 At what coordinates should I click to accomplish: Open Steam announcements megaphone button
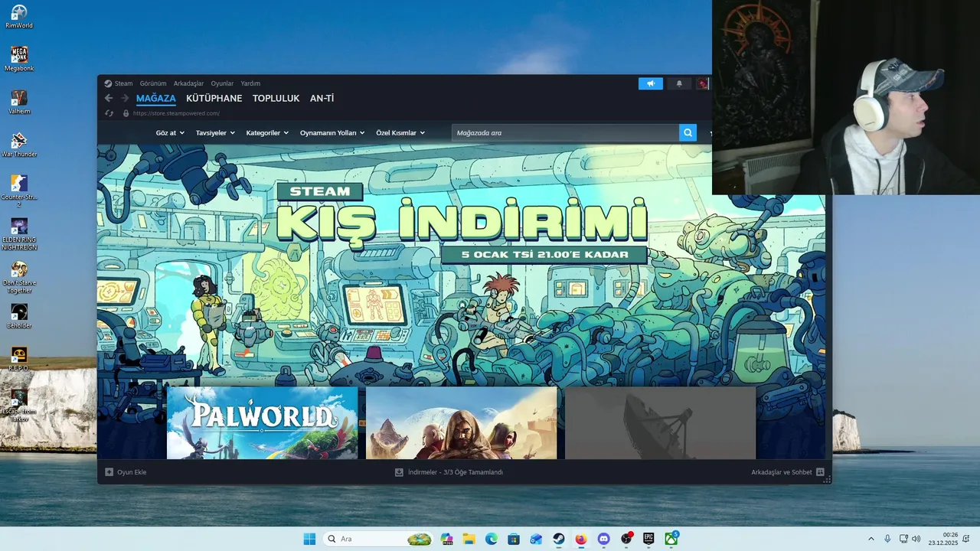pyautogui.click(x=651, y=83)
